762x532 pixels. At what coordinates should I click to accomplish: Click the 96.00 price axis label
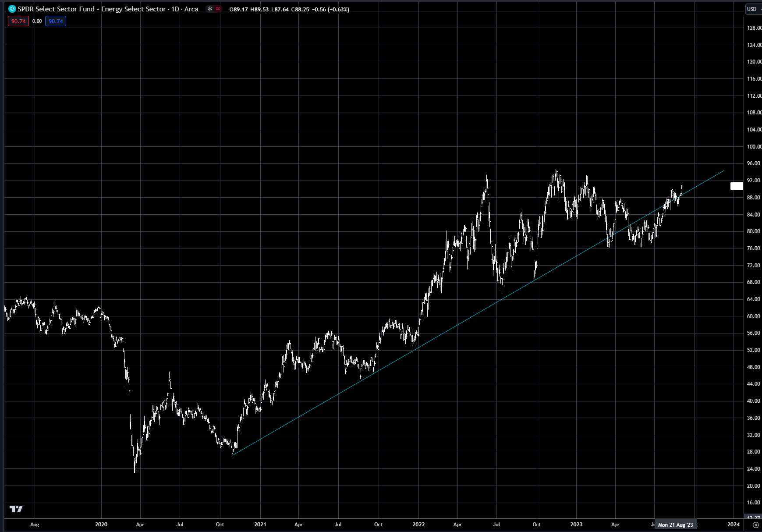click(754, 163)
